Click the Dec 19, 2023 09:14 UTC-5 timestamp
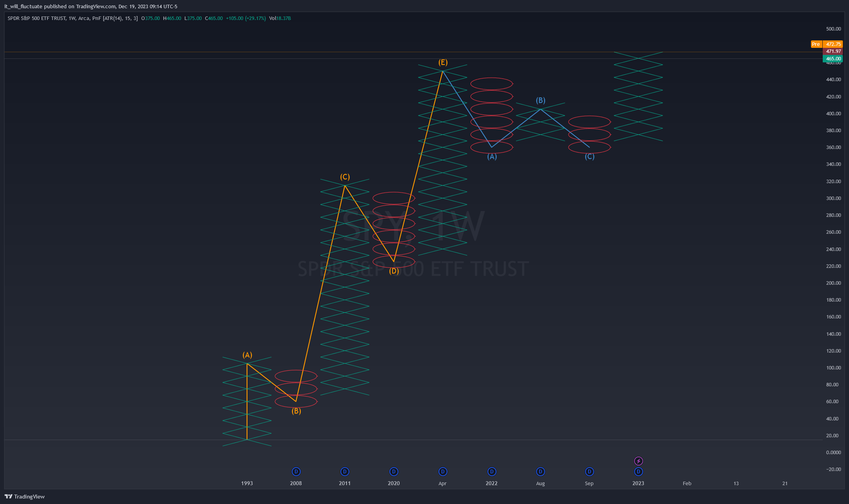 (148, 6)
